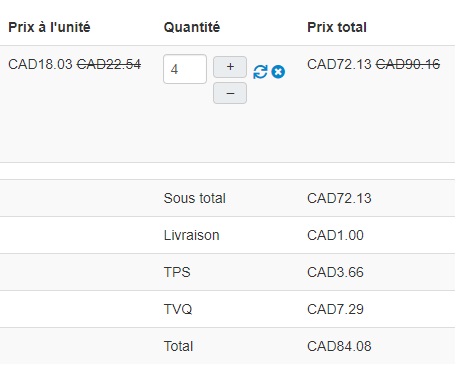Click the Prix total column header

(x=337, y=27)
